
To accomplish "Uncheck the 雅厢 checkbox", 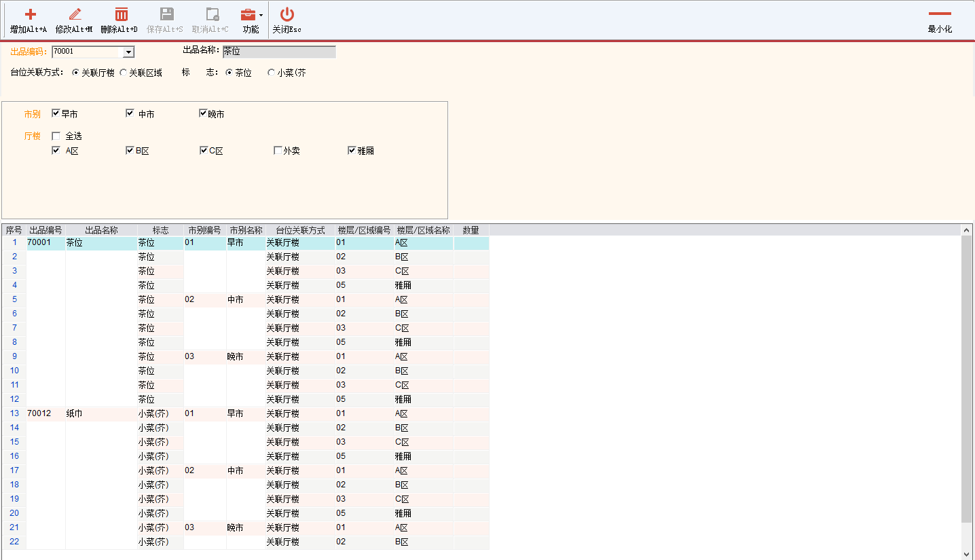I will click(352, 151).
